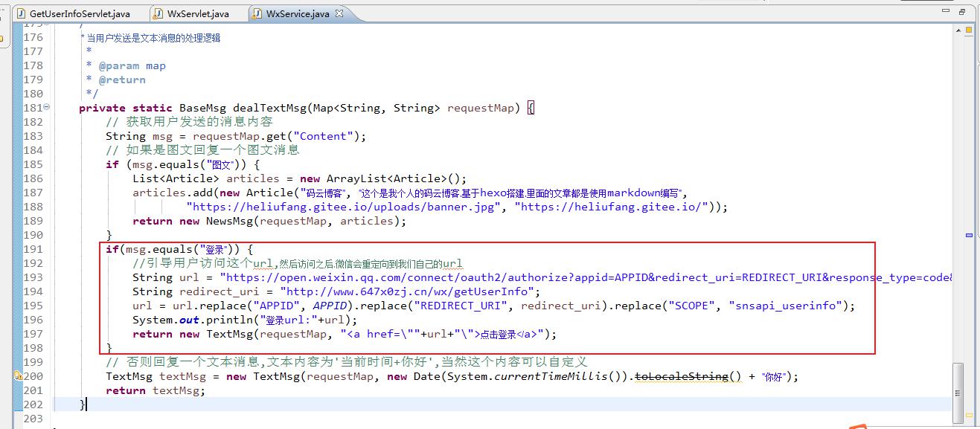Click the '@param map' Javadoc tag
The width and height of the screenshot is (980, 429).
[132, 65]
